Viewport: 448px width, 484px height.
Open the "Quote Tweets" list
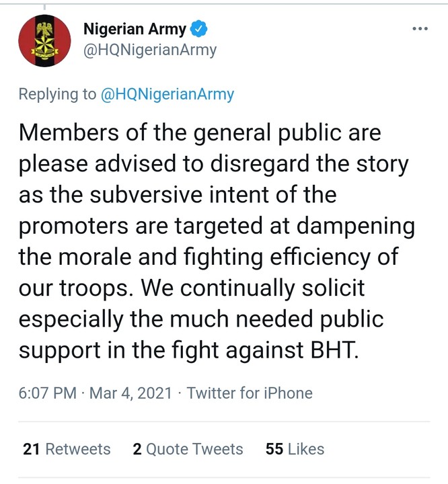click(194, 449)
